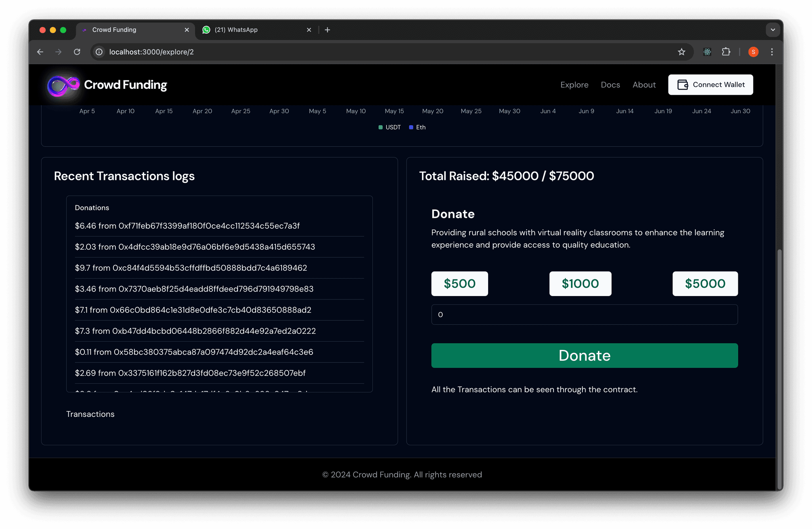Switch to the (21) WhatsApp tab
This screenshot has width=812, height=529.
click(x=257, y=30)
